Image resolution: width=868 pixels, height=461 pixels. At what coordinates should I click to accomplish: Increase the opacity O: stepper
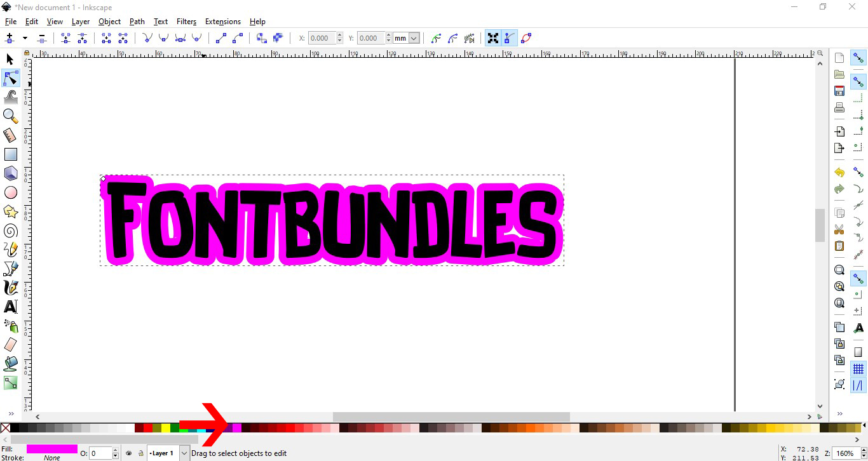click(x=116, y=450)
